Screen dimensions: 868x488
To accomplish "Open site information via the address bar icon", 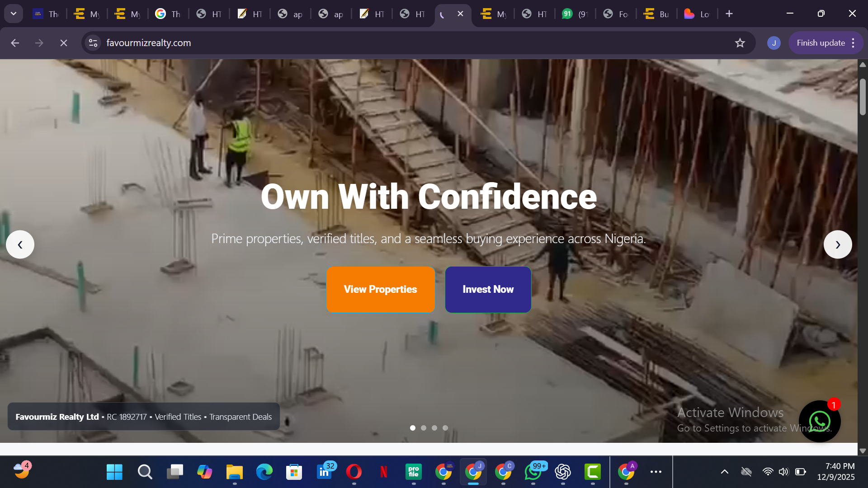I will [93, 42].
